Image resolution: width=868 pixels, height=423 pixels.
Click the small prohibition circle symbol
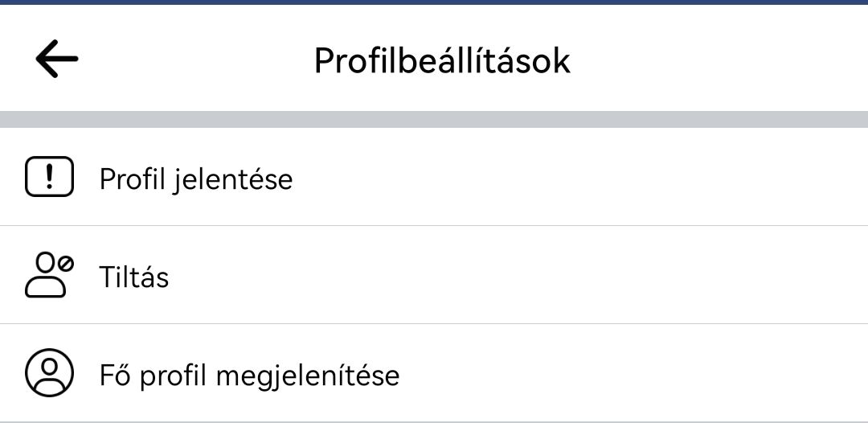tap(67, 263)
